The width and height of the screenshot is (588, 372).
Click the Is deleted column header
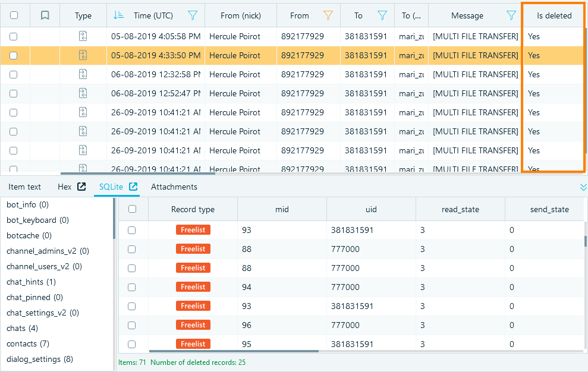[554, 15]
